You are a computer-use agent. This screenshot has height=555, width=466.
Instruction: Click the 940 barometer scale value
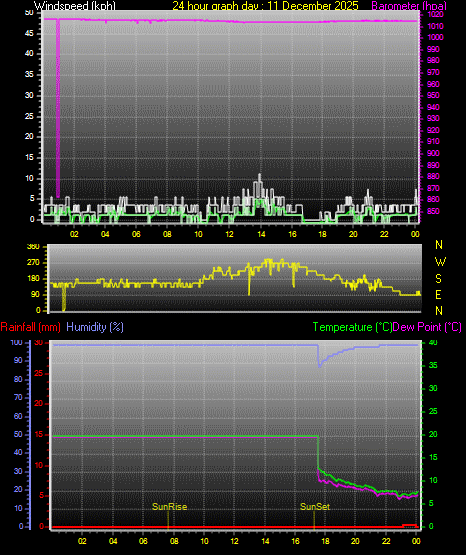(x=433, y=107)
